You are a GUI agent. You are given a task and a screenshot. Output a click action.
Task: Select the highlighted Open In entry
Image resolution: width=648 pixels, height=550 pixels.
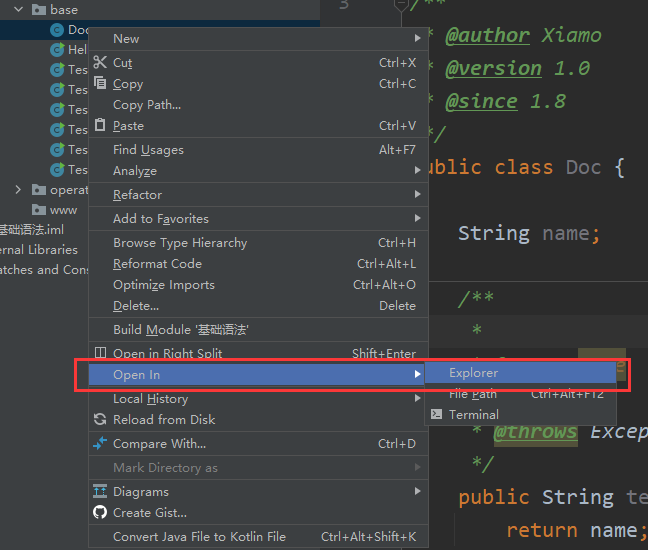point(257,374)
